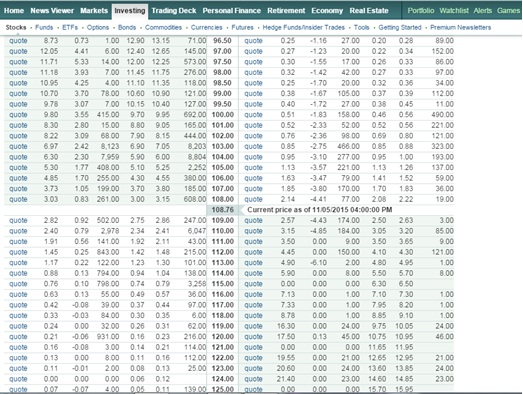This screenshot has width=523, height=394.
Task: Open the Options section
Action: pos(98,27)
